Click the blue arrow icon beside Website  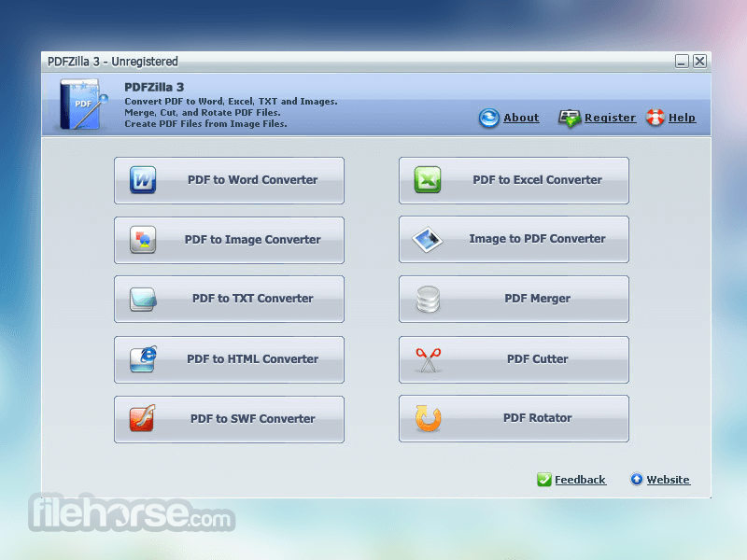tap(637, 479)
